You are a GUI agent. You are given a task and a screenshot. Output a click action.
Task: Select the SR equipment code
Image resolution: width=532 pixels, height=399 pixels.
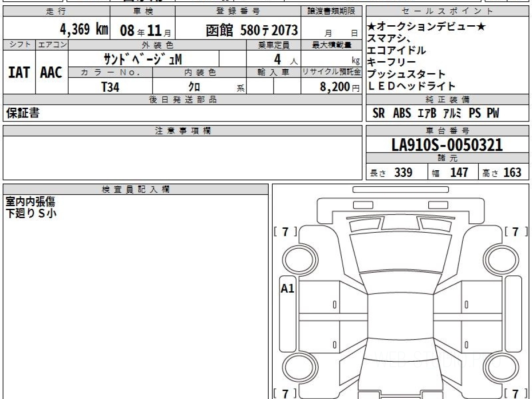[x=379, y=113]
